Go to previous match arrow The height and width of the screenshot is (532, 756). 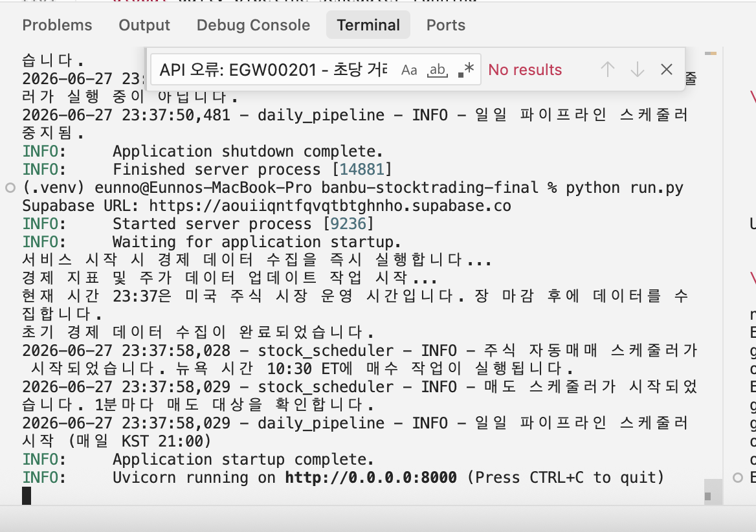(x=608, y=70)
